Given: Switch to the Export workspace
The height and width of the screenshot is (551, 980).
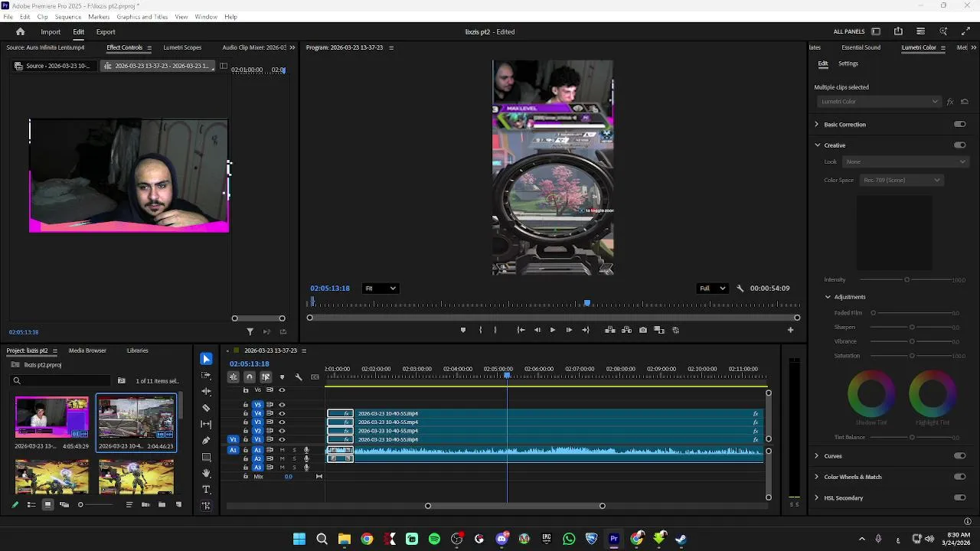Looking at the screenshot, I should tap(106, 31).
